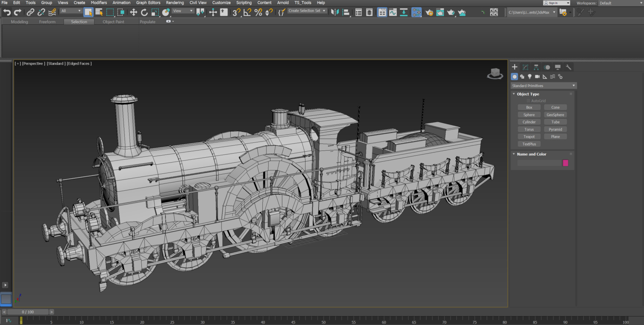The image size is (644, 325).
Task: Click the Teapot primitive button
Action: coord(529,137)
